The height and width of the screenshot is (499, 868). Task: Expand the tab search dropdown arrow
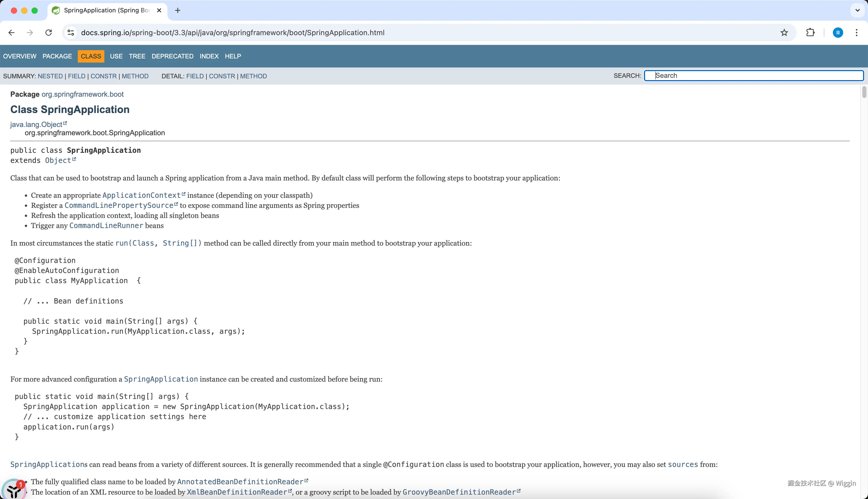coord(857,10)
